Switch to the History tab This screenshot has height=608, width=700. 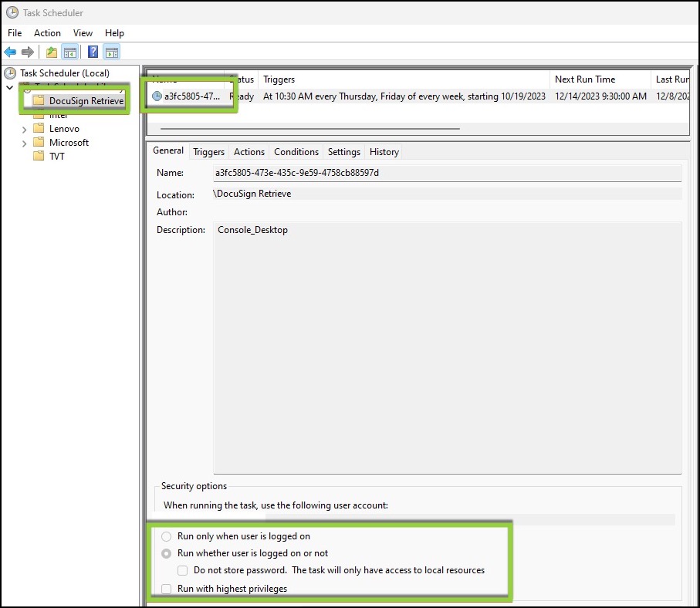(384, 151)
